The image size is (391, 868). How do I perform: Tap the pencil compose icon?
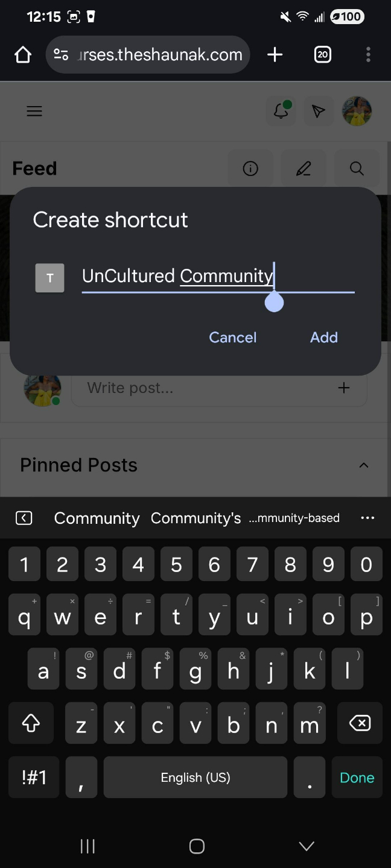click(304, 168)
